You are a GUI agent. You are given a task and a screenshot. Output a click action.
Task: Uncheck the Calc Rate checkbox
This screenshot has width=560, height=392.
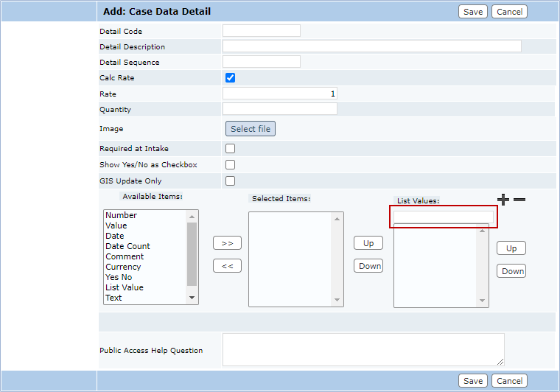(x=230, y=78)
